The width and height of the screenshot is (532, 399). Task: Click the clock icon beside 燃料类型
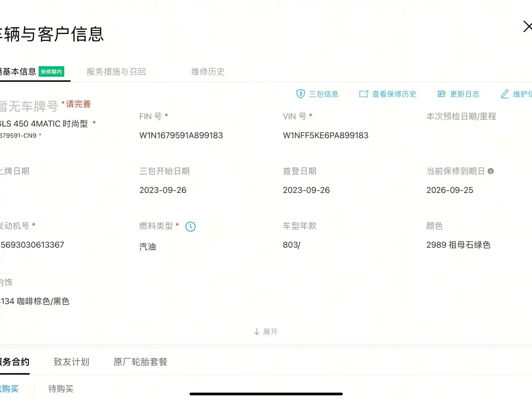pos(190,226)
